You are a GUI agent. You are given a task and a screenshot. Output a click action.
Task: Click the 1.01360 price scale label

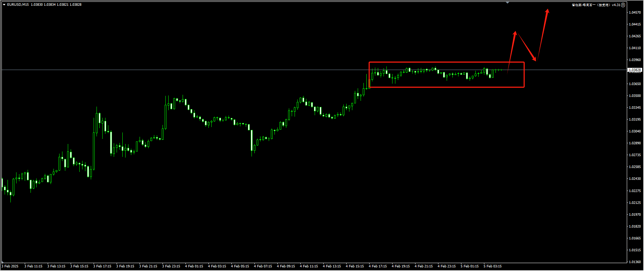click(635, 262)
